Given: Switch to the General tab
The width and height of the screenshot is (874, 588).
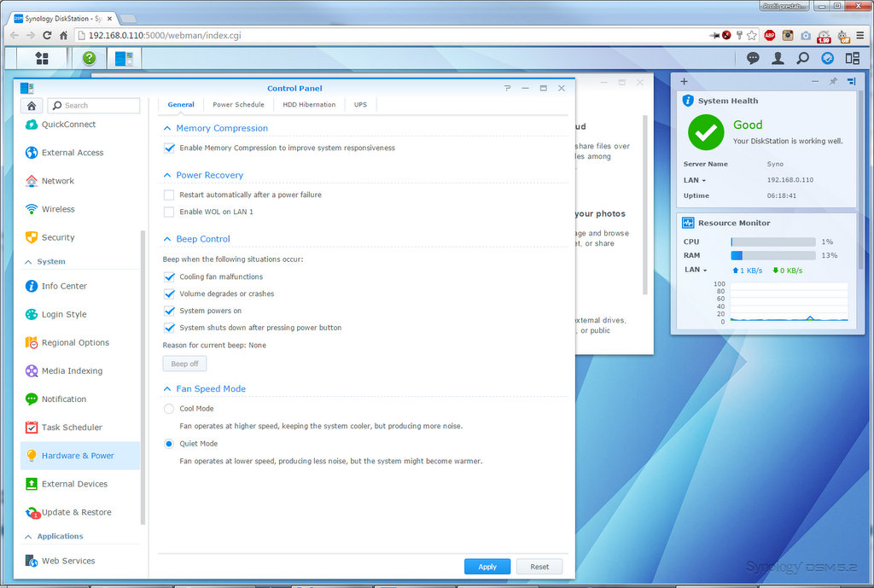Looking at the screenshot, I should pyautogui.click(x=181, y=105).
